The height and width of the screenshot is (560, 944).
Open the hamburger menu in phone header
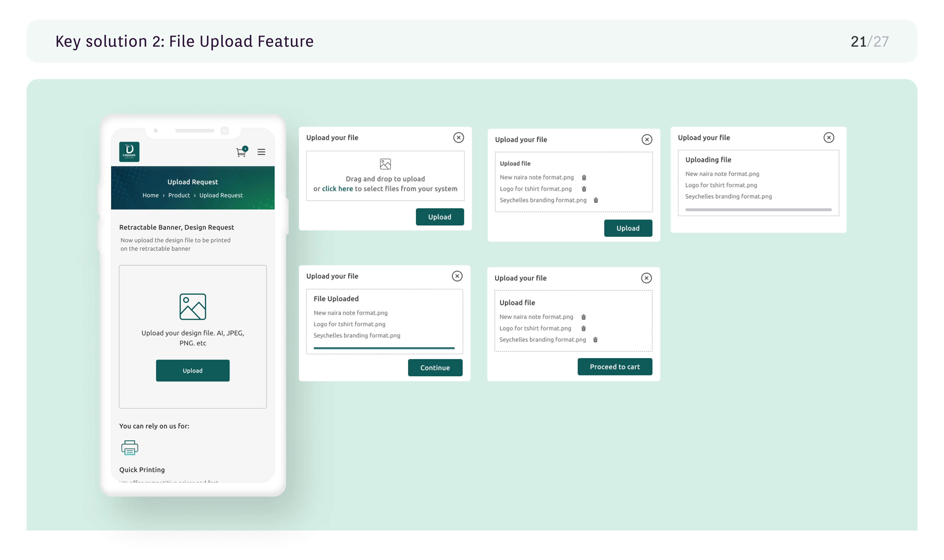click(261, 152)
